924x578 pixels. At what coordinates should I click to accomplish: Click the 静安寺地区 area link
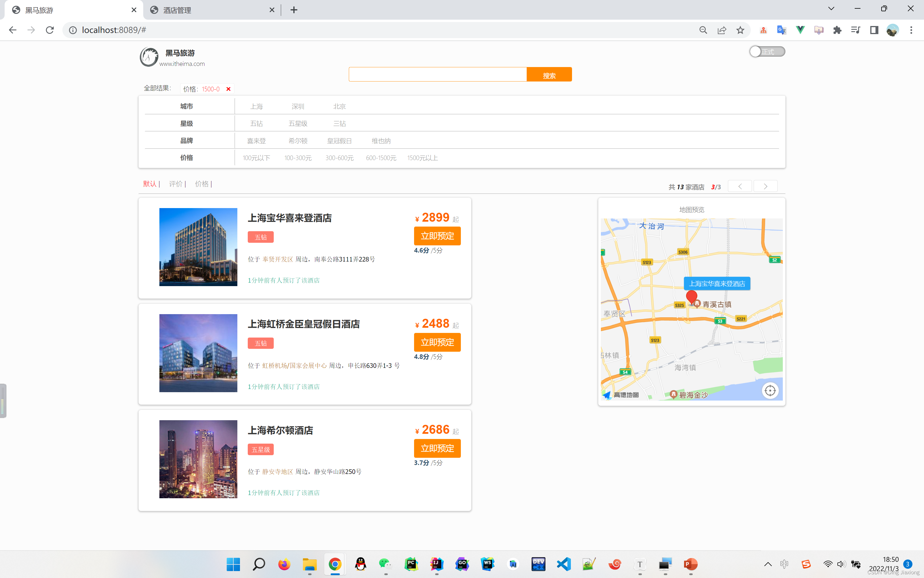click(x=277, y=472)
